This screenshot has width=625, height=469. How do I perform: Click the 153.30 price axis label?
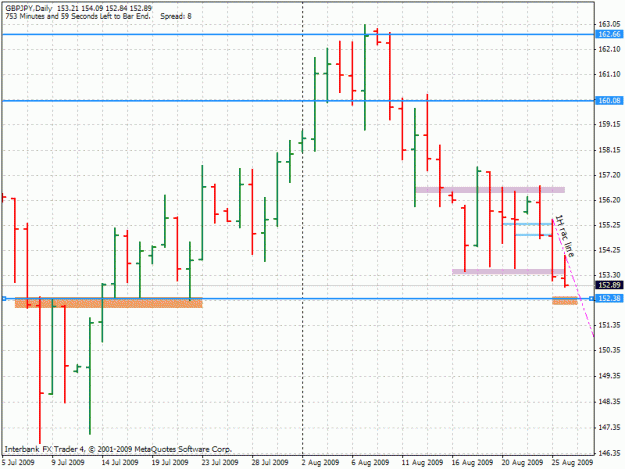(x=609, y=275)
